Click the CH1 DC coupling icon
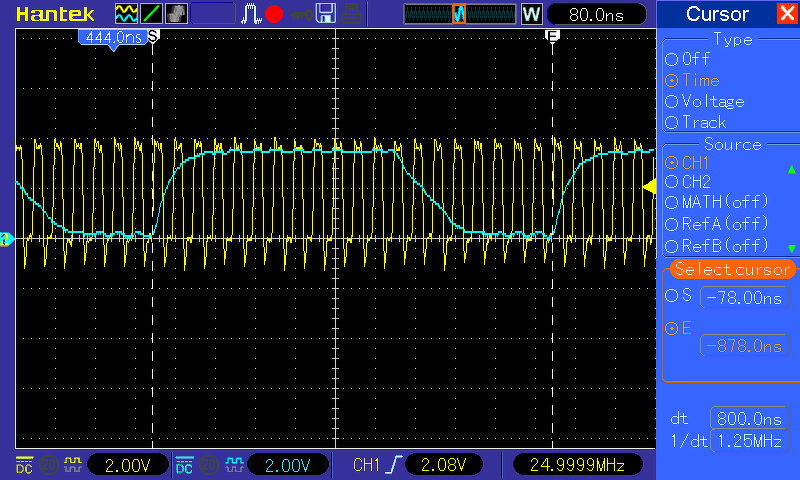This screenshot has height=480, width=800. 24,465
